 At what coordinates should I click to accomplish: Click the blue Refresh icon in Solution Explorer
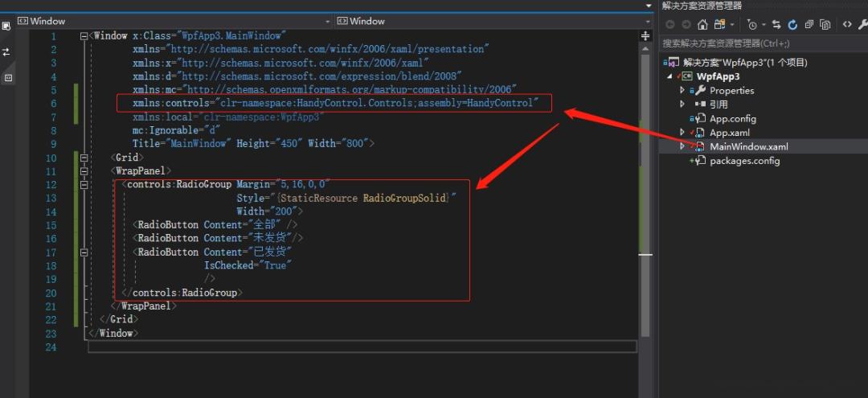[792, 24]
